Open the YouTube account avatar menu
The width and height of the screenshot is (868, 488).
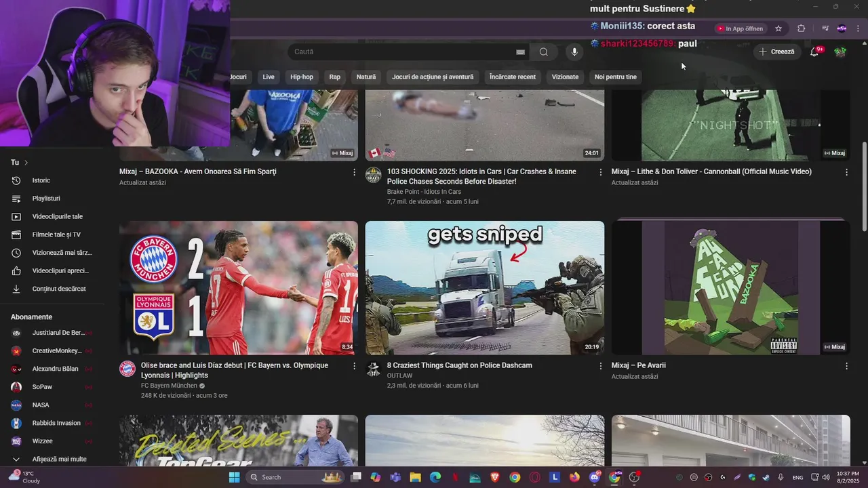[x=840, y=52]
